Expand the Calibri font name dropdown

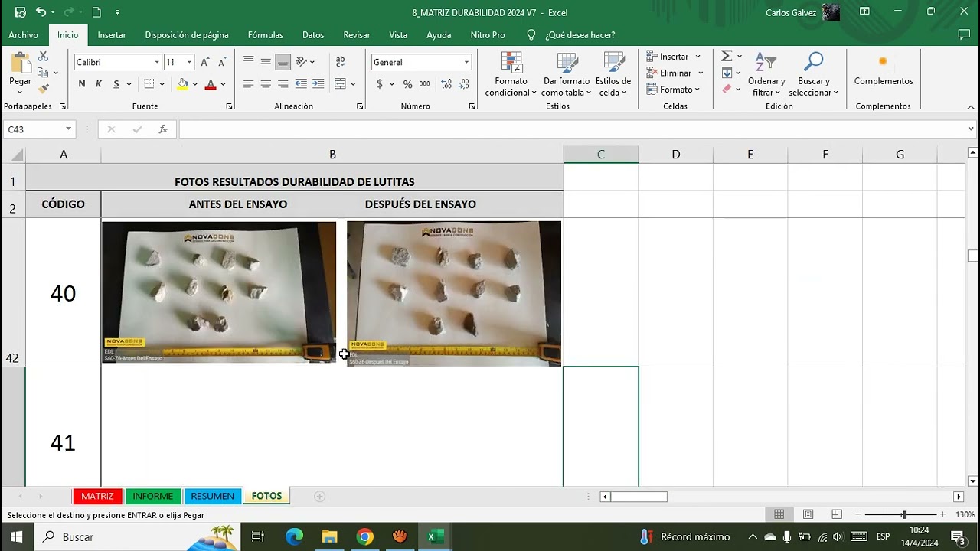tap(157, 62)
